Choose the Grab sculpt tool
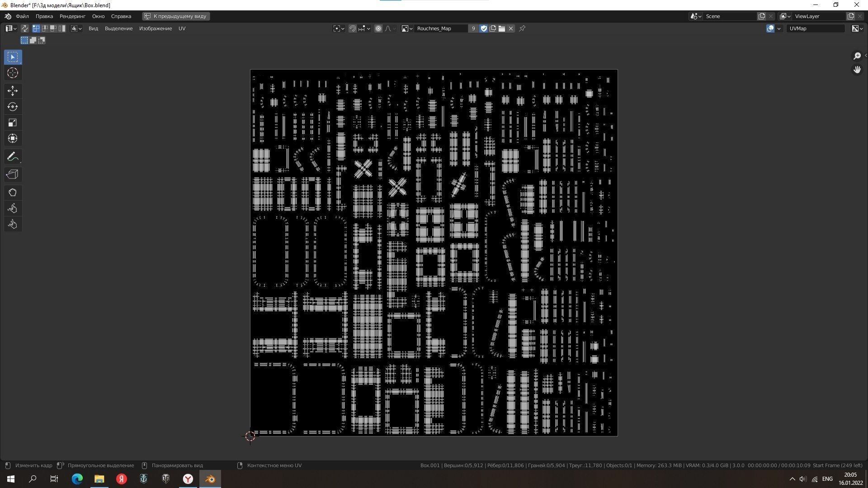 pyautogui.click(x=12, y=192)
